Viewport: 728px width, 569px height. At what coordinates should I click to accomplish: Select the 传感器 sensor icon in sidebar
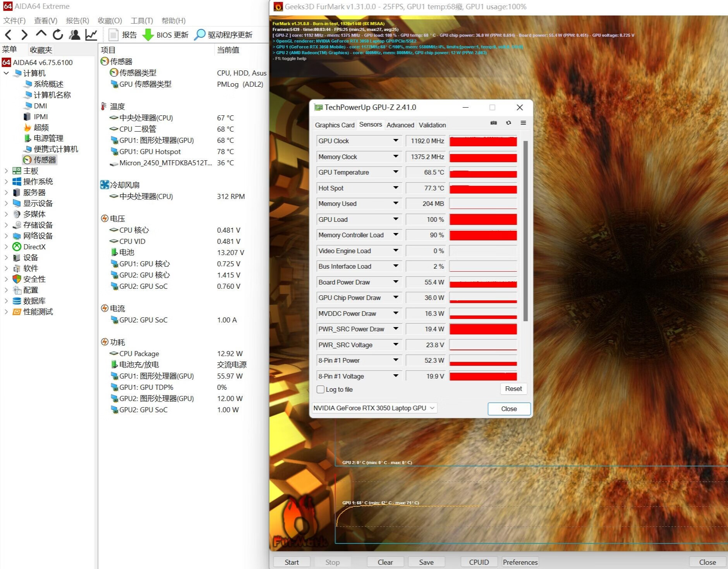click(26, 160)
